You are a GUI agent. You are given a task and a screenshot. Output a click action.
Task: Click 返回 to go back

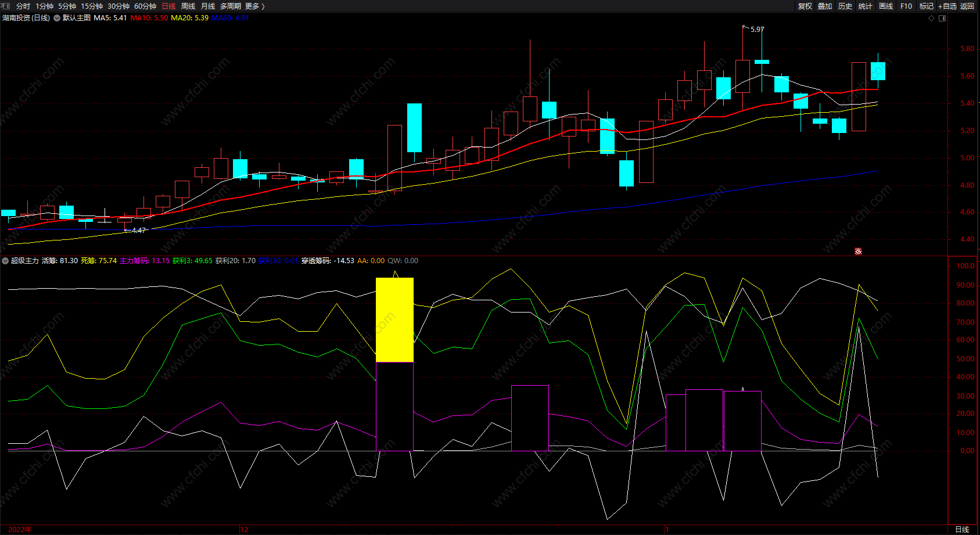(967, 6)
